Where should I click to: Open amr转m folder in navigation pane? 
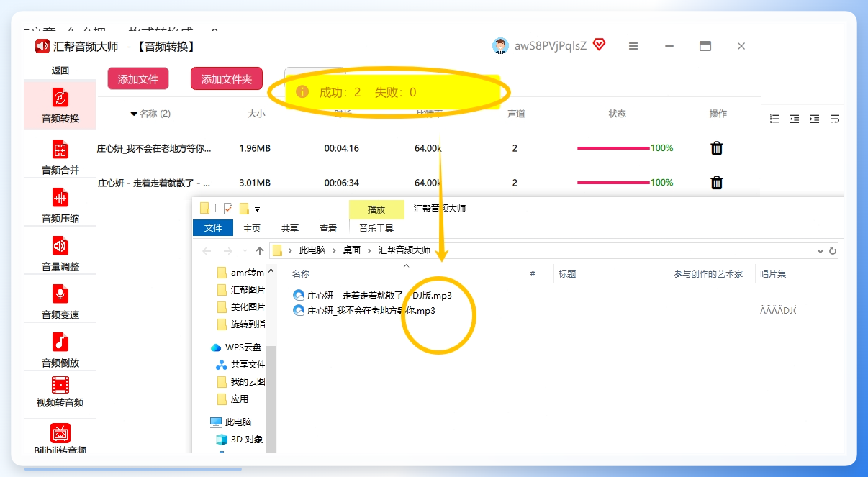coord(241,273)
